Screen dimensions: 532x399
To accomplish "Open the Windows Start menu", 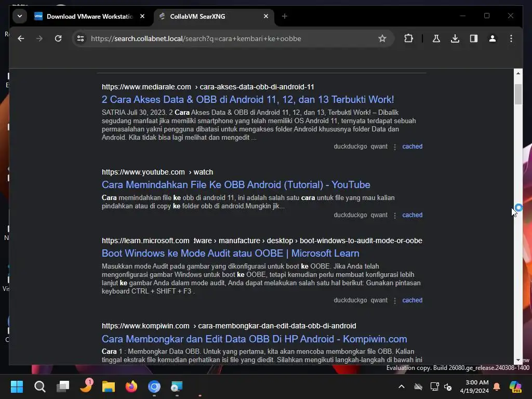I will click(x=17, y=387).
